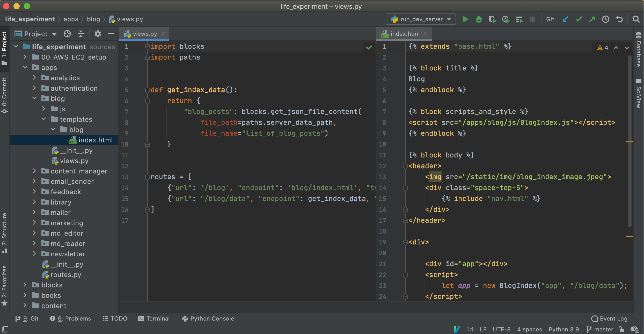This screenshot has width=644, height=334.
Task: Click the Git update project arrow
Action: (x=565, y=19)
